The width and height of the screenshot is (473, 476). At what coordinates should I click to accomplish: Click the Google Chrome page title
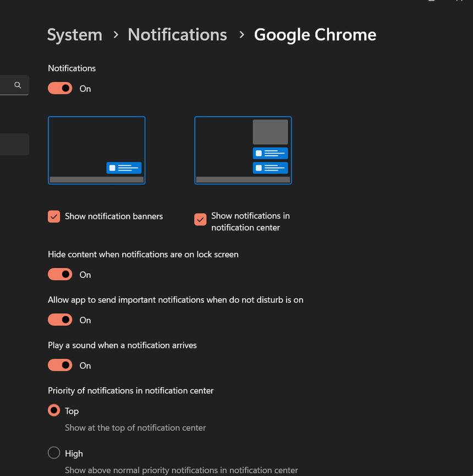point(315,35)
